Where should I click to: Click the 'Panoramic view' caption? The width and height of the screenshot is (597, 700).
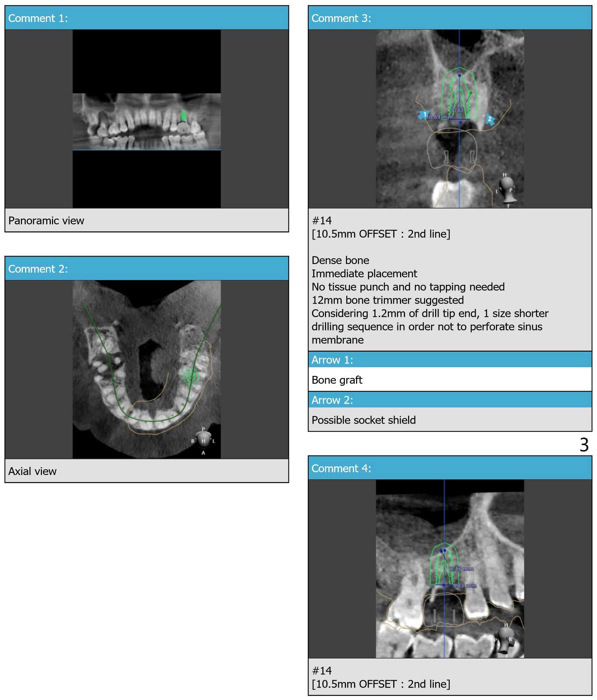[46, 221]
